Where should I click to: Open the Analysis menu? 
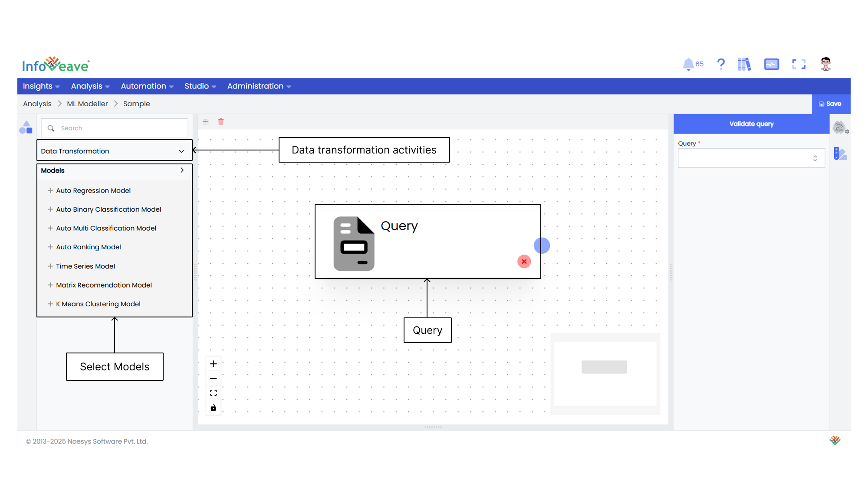[x=90, y=86]
